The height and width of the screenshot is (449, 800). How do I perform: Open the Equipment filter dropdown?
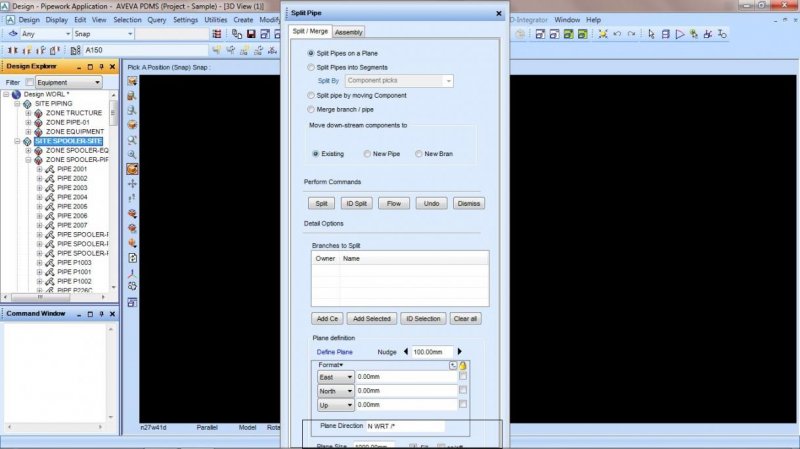point(68,82)
